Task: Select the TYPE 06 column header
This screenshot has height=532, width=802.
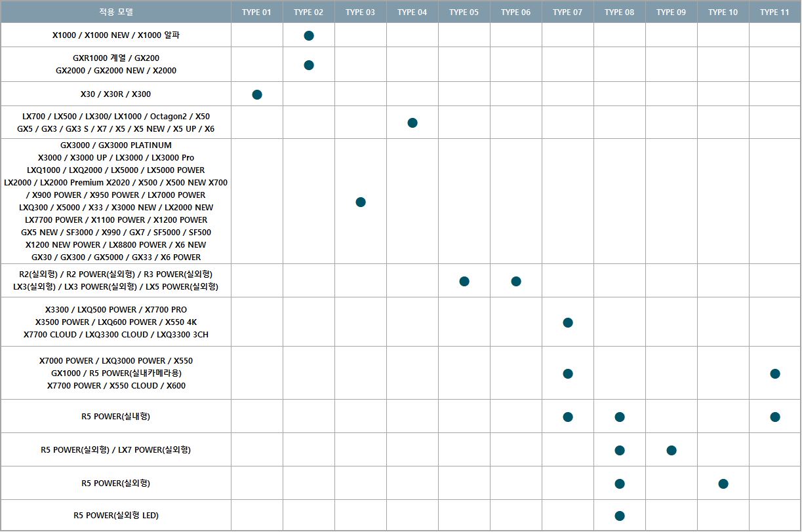Action: [x=515, y=12]
